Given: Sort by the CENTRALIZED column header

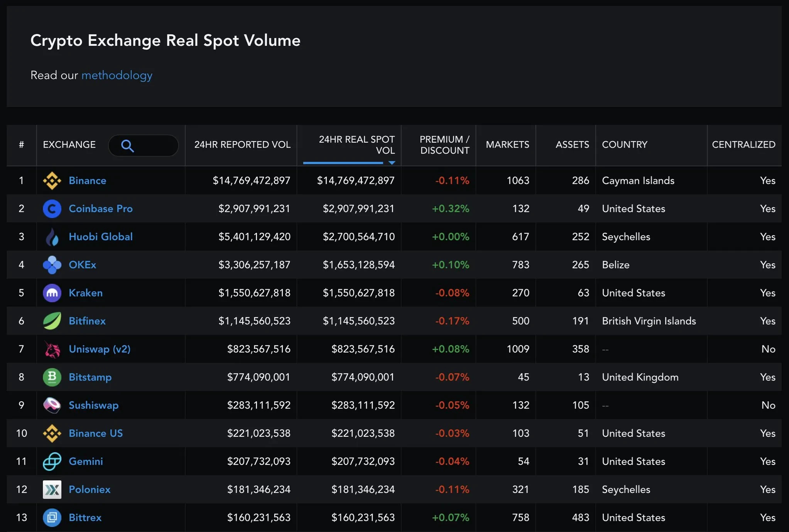Looking at the screenshot, I should [743, 145].
